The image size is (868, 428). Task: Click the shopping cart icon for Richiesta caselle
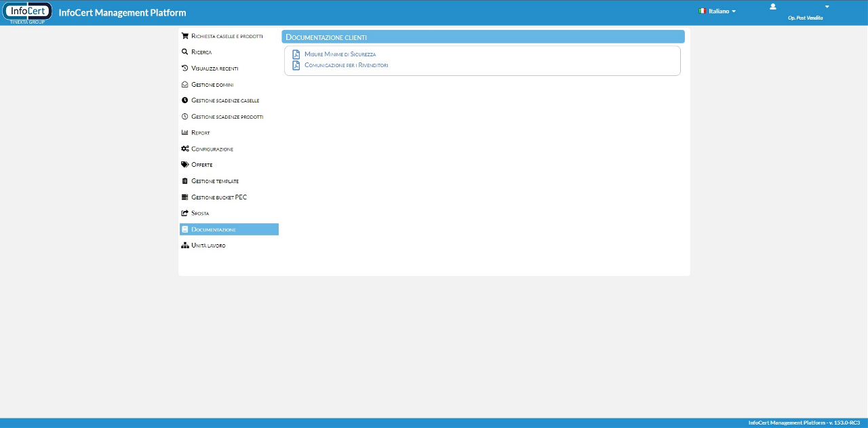[x=184, y=36]
